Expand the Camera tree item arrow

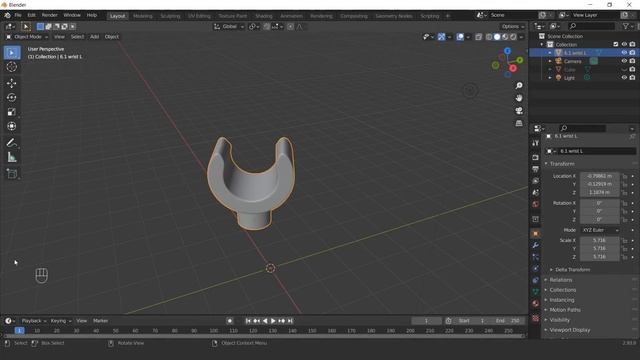(550, 61)
